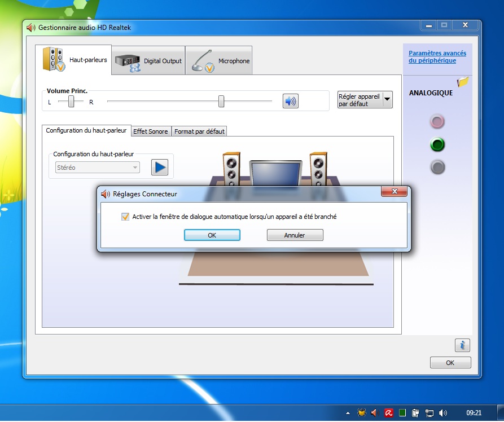Play speaker test with blue arrow button

click(x=160, y=167)
